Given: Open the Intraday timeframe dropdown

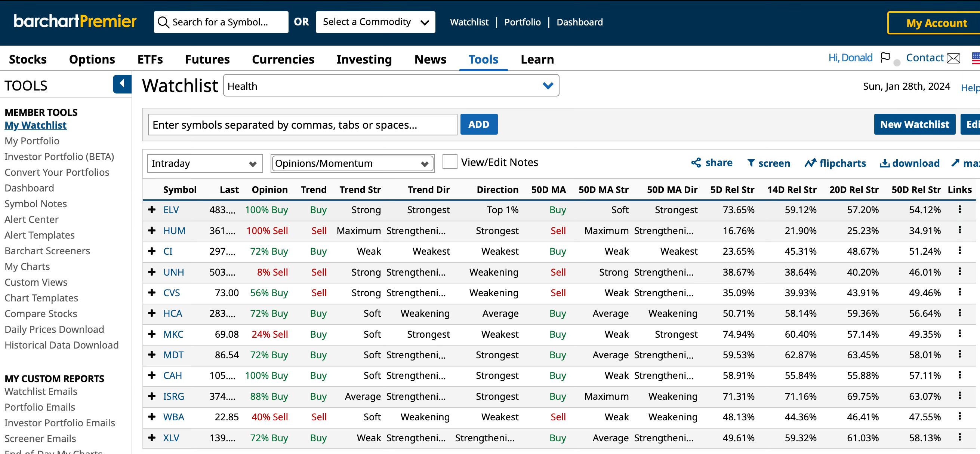Looking at the screenshot, I should (x=205, y=163).
